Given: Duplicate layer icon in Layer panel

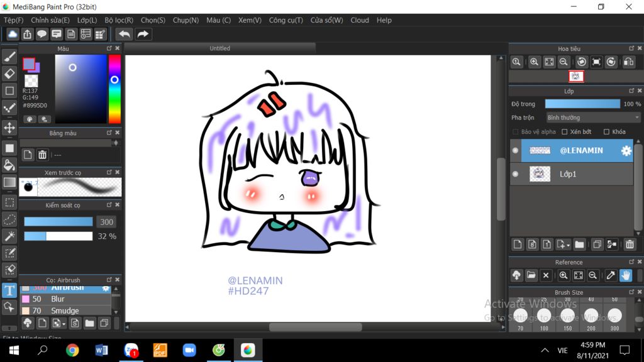Looking at the screenshot, I should click(597, 244).
